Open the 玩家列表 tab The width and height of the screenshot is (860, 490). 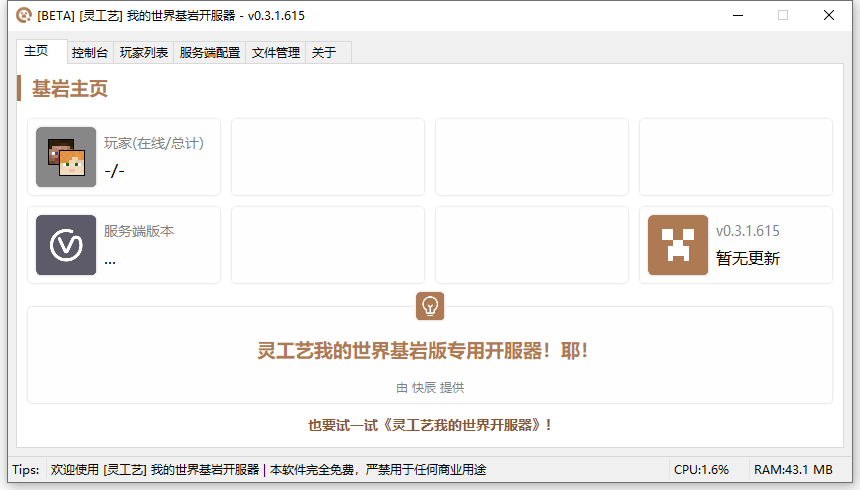[x=144, y=53]
